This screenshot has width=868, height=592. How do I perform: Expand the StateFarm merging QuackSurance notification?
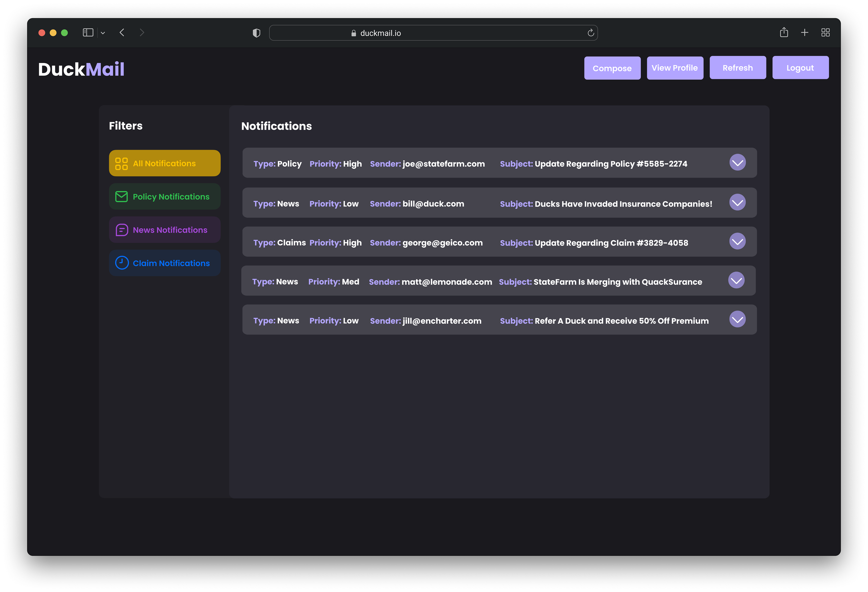(x=736, y=281)
